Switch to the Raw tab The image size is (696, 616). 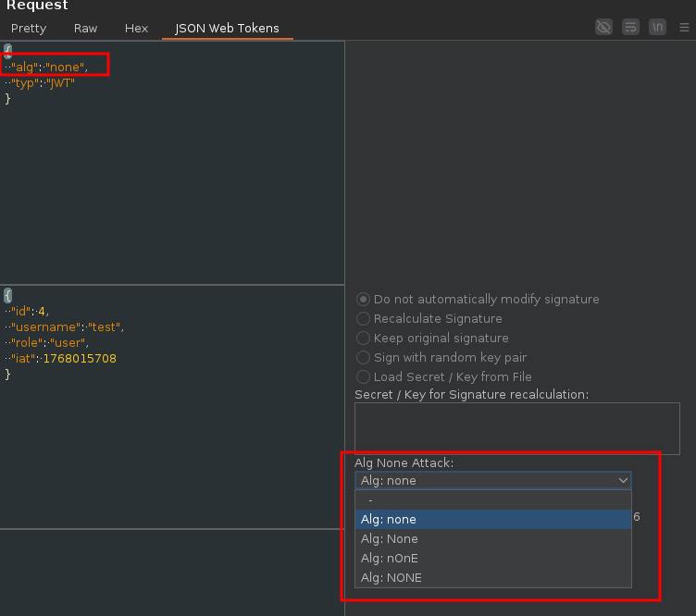(x=85, y=29)
